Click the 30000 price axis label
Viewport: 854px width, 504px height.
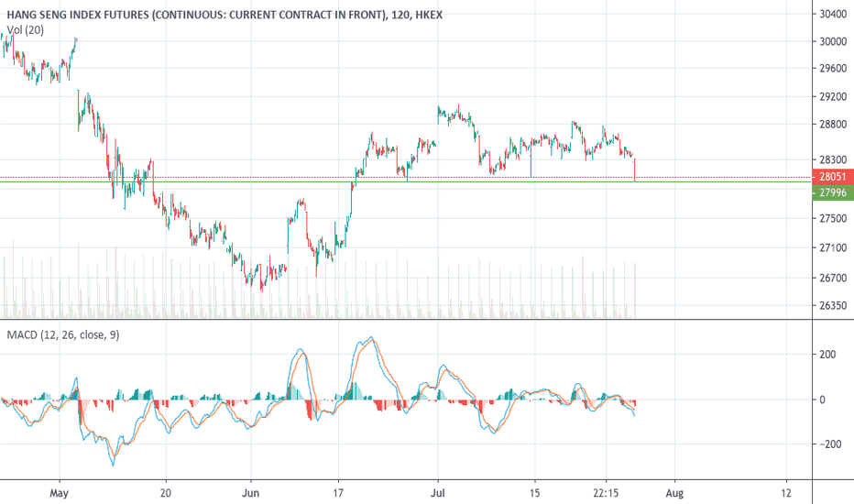tap(833, 41)
